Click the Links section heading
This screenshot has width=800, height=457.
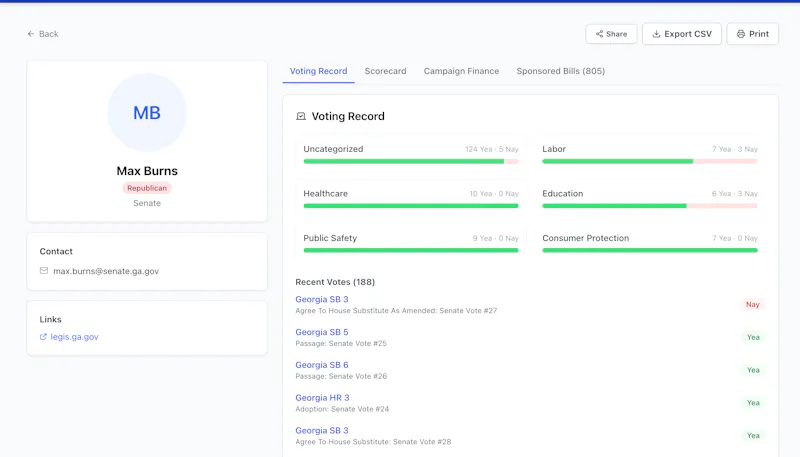[51, 319]
